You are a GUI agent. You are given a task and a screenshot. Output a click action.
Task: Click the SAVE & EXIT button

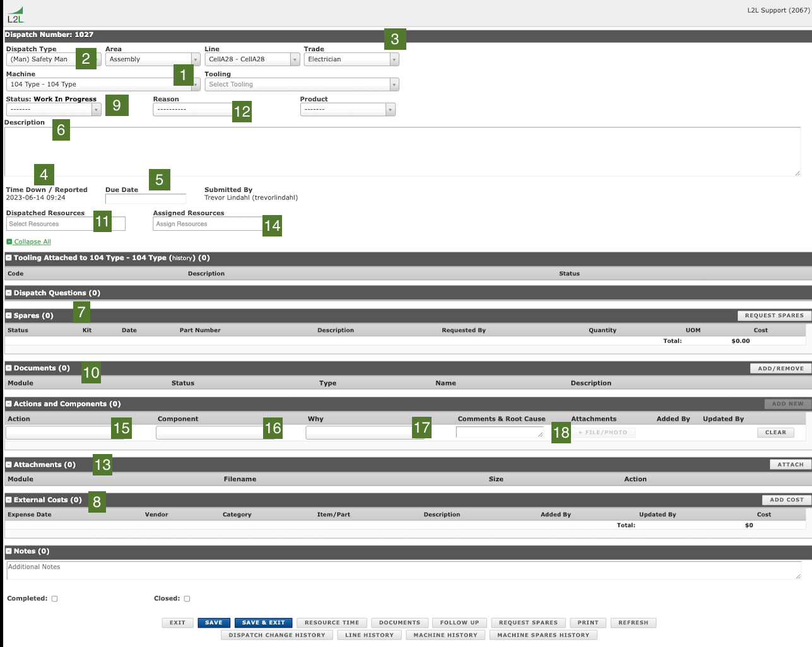tap(263, 622)
